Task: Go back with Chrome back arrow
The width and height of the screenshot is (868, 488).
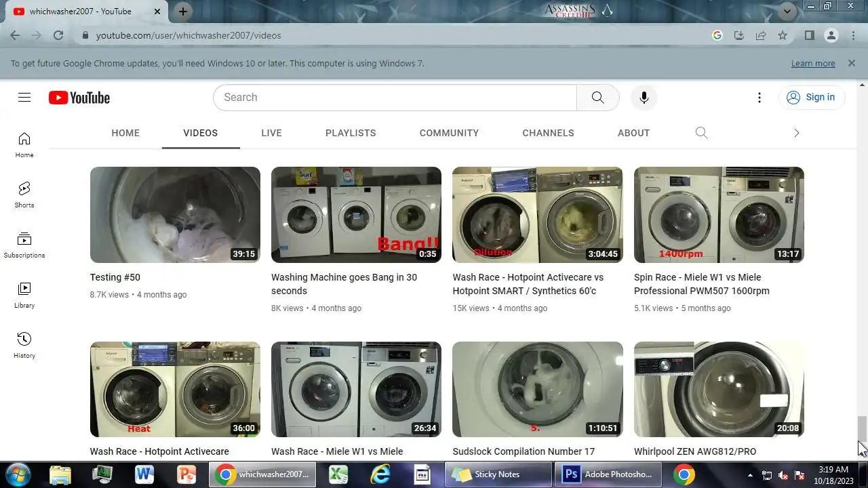Action: click(15, 35)
